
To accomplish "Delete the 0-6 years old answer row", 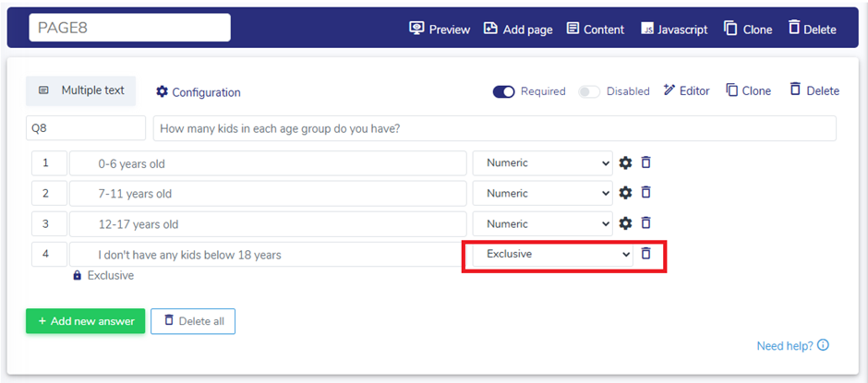I will pos(646,163).
